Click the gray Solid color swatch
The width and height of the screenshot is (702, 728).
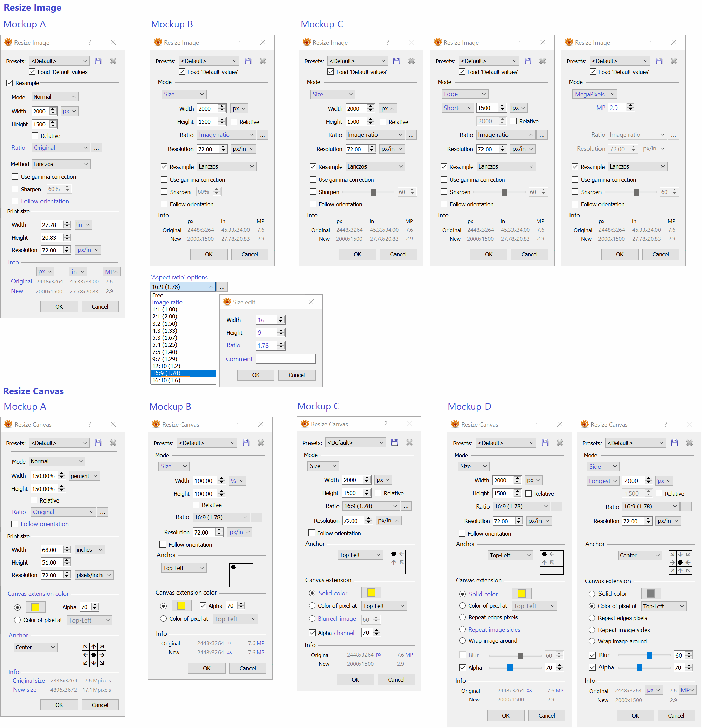(651, 593)
